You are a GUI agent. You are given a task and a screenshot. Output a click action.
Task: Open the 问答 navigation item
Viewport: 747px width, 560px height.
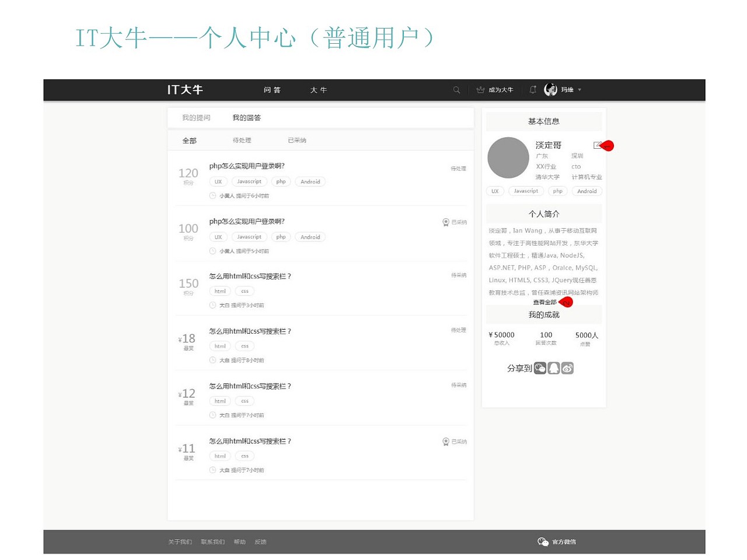tap(272, 90)
